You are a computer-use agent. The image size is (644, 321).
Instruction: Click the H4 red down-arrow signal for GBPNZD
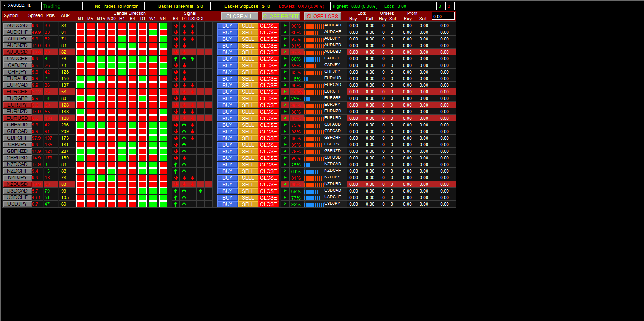pos(176,151)
